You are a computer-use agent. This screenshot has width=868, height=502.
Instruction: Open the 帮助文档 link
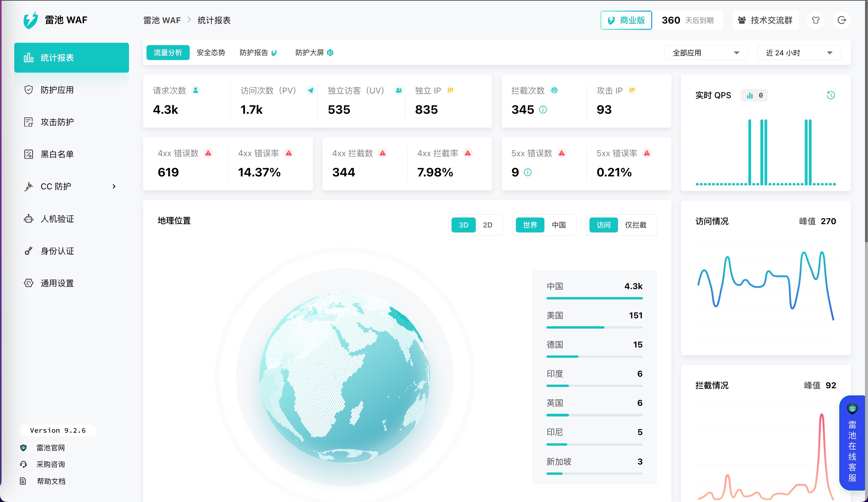pyautogui.click(x=51, y=481)
